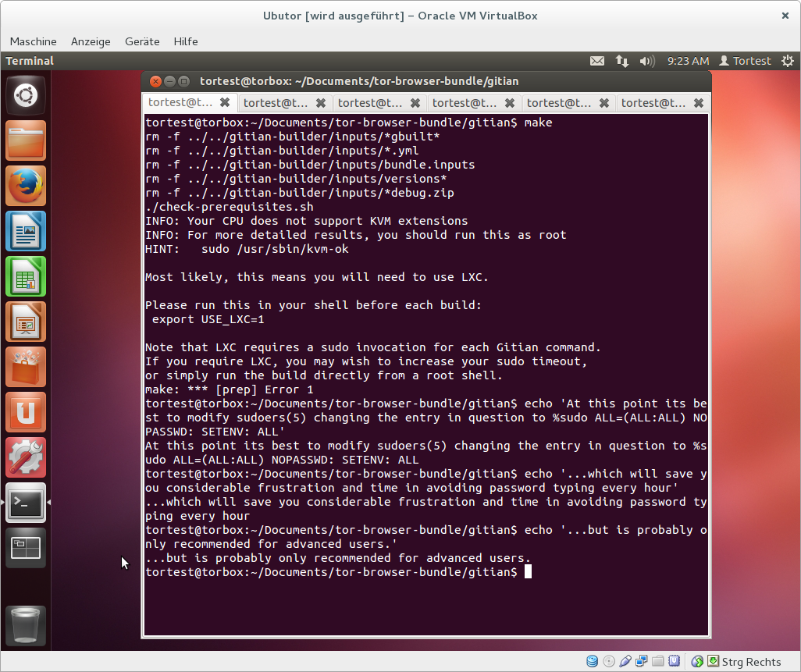Click the VirtualBox USB devices status icon
The image size is (801, 672).
[625, 662]
